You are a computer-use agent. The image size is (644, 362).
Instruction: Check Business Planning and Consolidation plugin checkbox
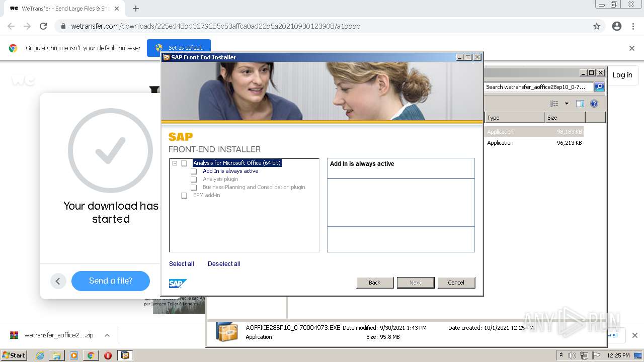[194, 188]
